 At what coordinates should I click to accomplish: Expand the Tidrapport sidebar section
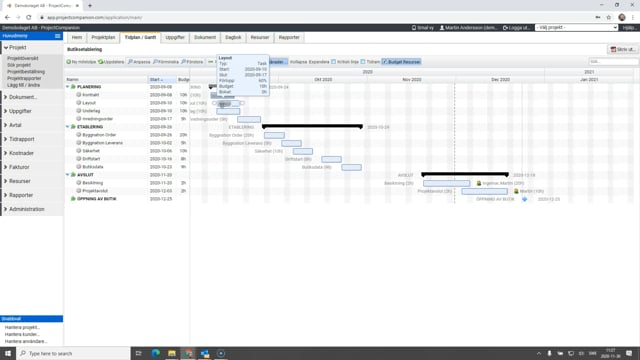coord(32,139)
